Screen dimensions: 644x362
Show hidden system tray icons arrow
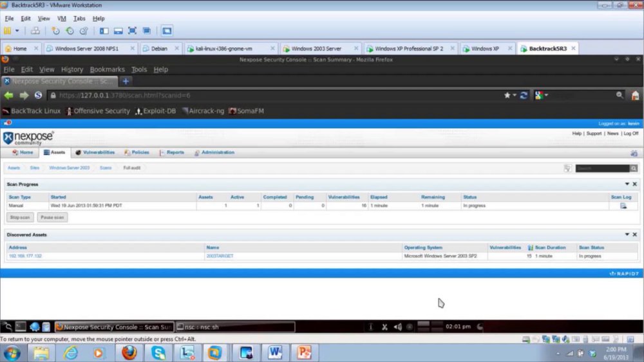click(x=558, y=354)
